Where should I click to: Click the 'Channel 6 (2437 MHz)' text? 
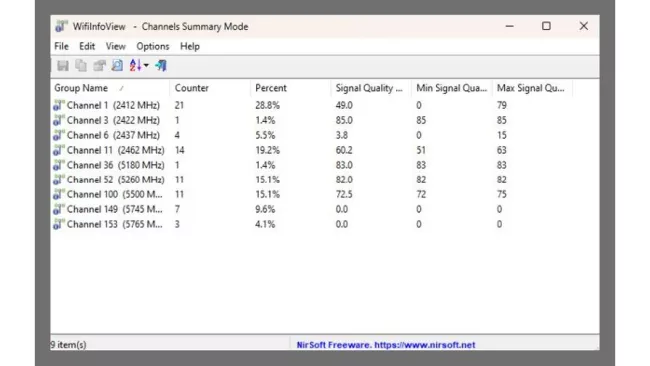pyautogui.click(x=113, y=135)
